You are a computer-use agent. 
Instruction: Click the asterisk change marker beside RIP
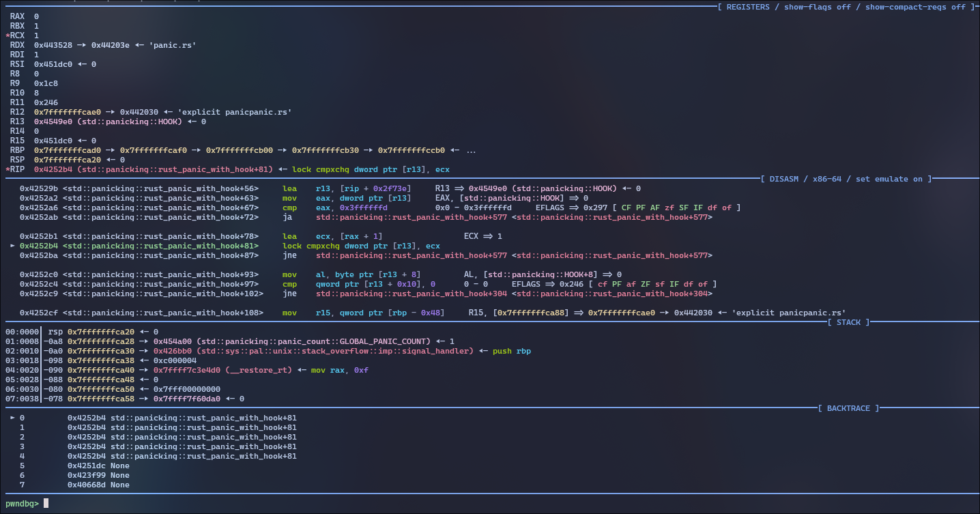tap(8, 169)
